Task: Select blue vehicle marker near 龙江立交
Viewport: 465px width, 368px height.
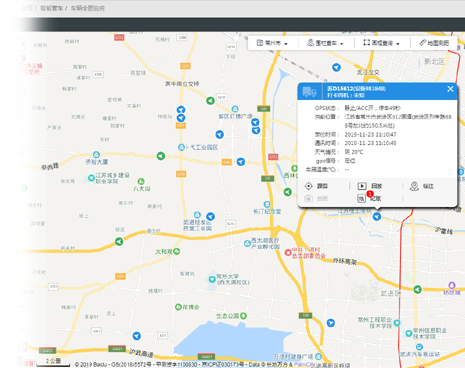Action: coord(337,68)
